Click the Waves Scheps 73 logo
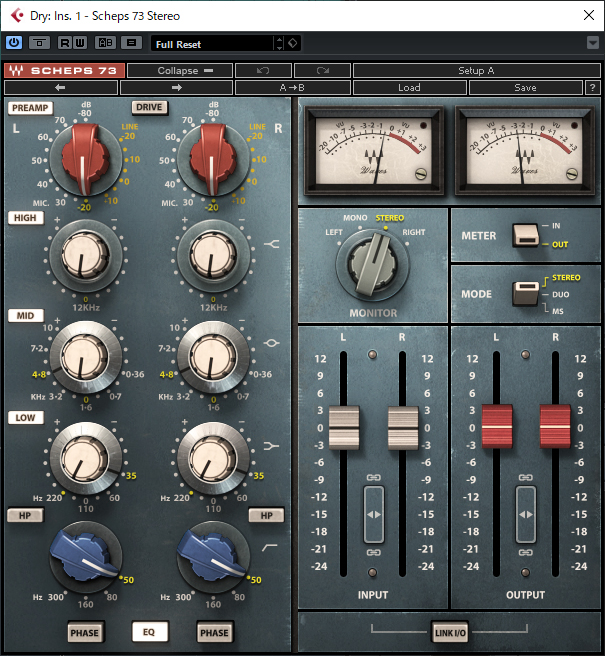The width and height of the screenshot is (605, 656). (x=64, y=71)
